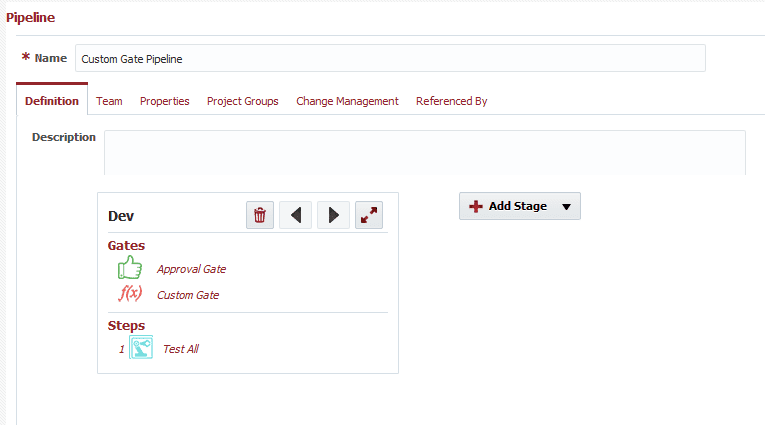The width and height of the screenshot is (765, 425).
Task: Switch to the Team tab
Action: coord(109,101)
